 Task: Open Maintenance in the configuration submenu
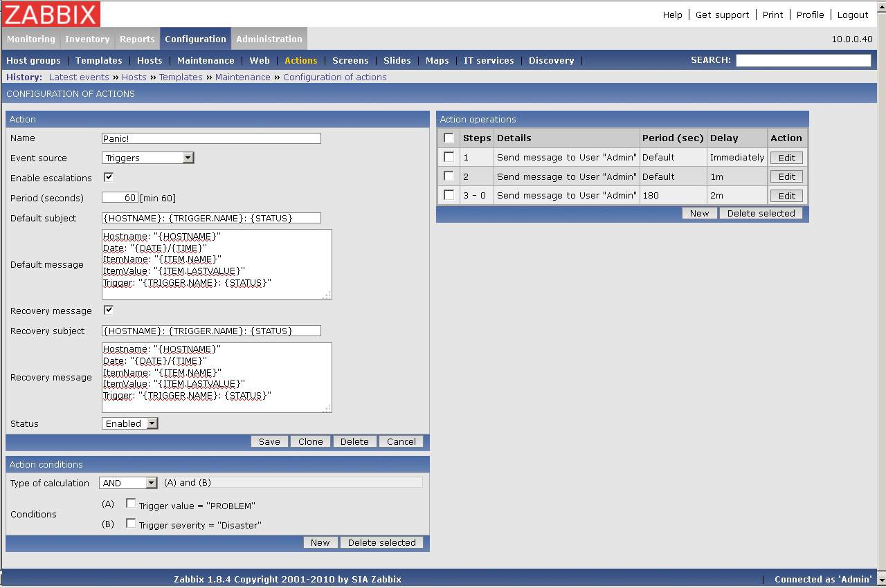click(x=206, y=61)
